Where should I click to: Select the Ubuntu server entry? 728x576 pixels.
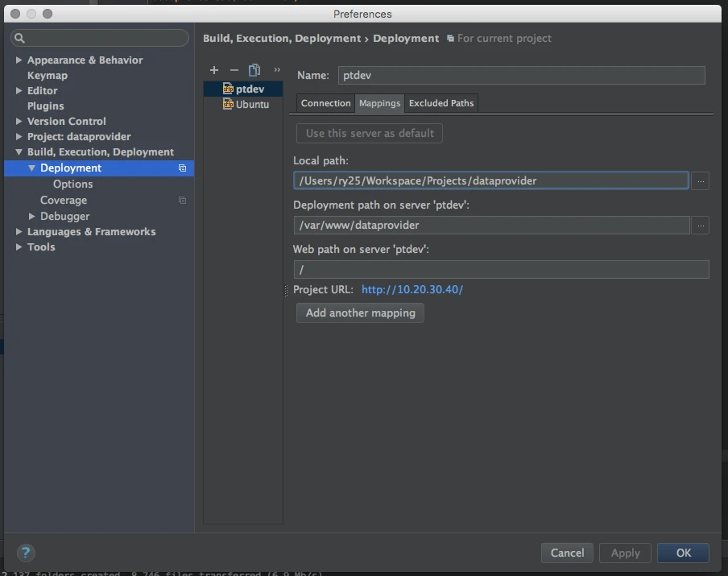point(243,104)
